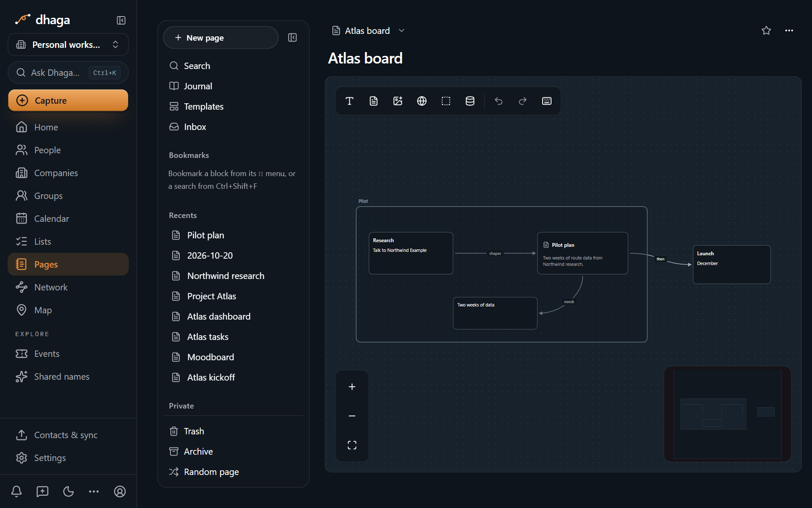This screenshot has height=508, width=812.
Task: Open the page more-options menu
Action: (x=789, y=30)
